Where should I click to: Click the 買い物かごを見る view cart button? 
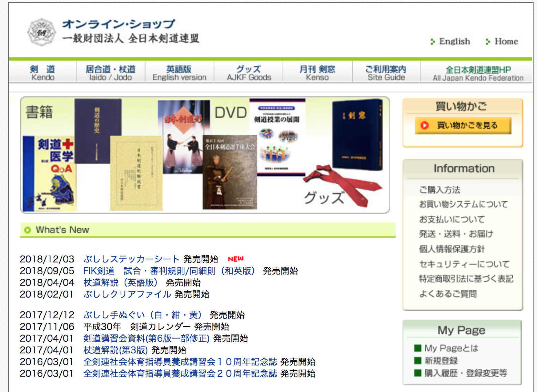tap(463, 125)
